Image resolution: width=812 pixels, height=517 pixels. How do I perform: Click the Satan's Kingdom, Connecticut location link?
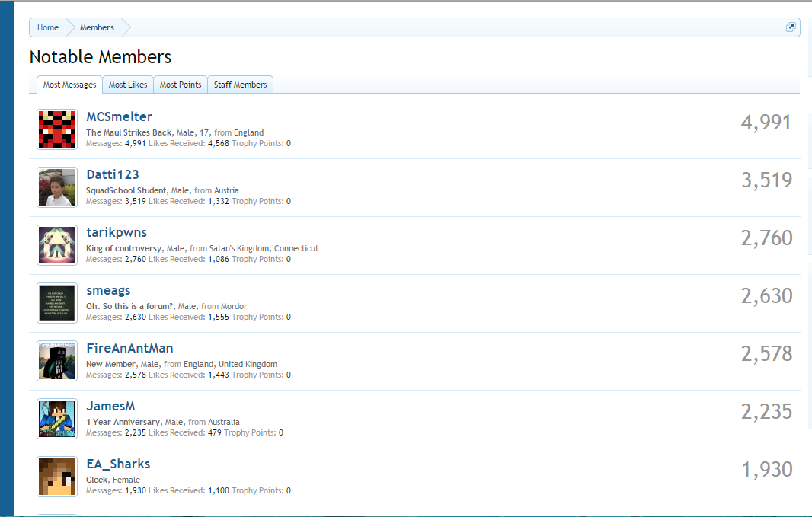click(x=264, y=249)
